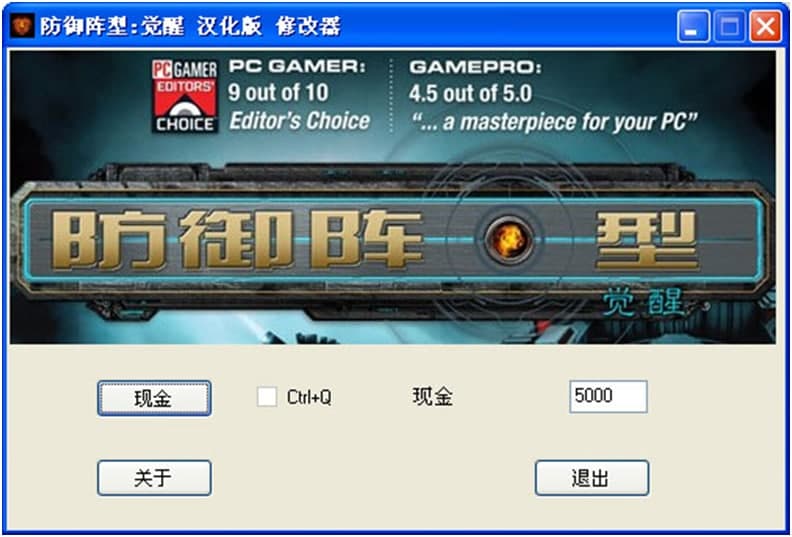Click the 现金 label beside the value field
Viewport: 792px width, 537px height.
(x=432, y=397)
